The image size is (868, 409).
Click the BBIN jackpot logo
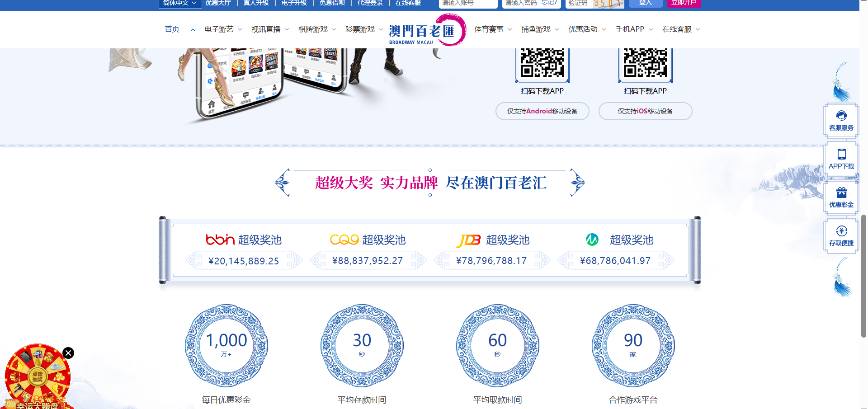(220, 240)
